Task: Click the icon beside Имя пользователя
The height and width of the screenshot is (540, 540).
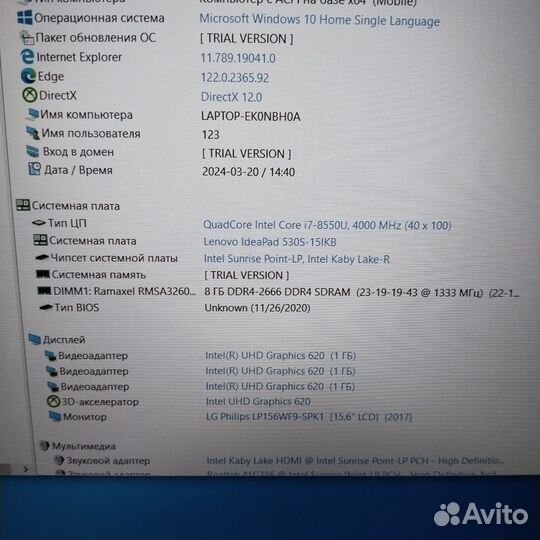Action: pyautogui.click(x=33, y=133)
